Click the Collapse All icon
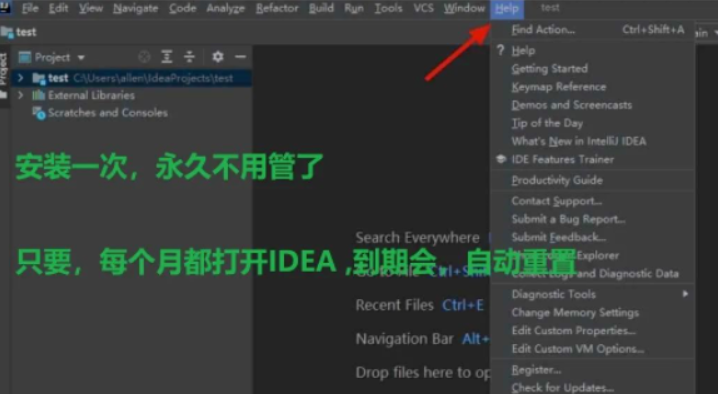This screenshot has height=394, width=718. click(x=189, y=57)
